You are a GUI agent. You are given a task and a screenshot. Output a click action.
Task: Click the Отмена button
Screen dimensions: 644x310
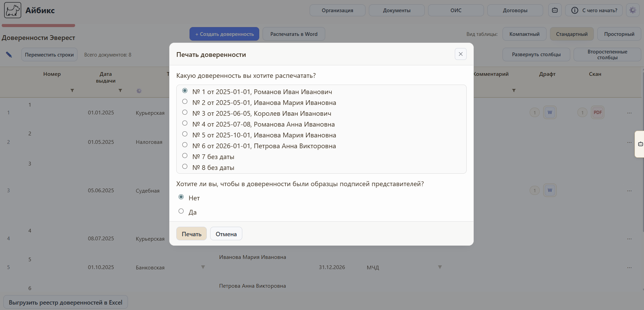point(226,234)
